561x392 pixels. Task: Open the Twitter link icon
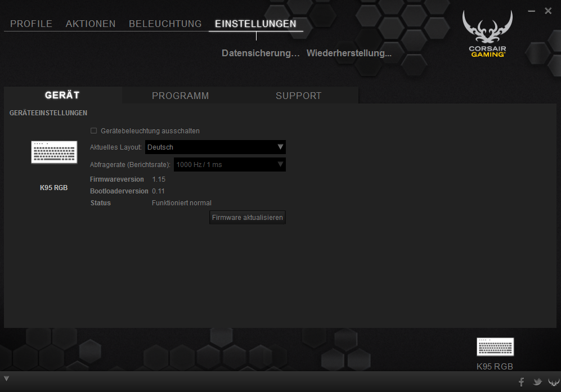(x=537, y=382)
